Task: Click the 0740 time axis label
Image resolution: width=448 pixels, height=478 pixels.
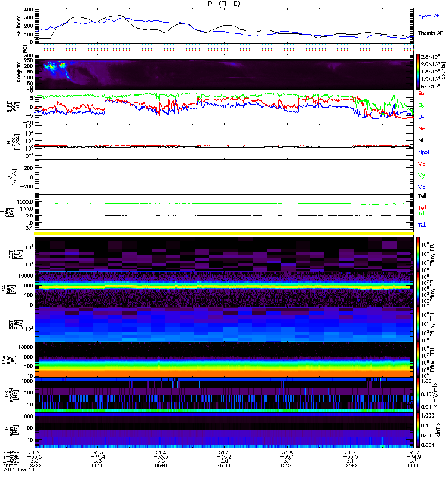Action: 350,465
